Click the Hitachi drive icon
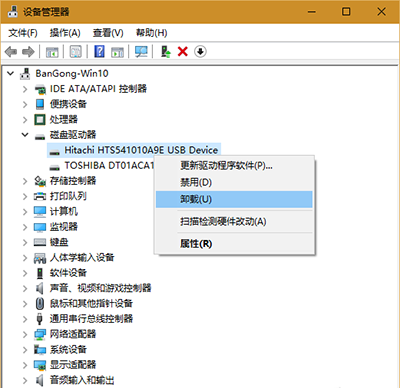Image resolution: width=400 pixels, height=388 pixels. (x=54, y=152)
